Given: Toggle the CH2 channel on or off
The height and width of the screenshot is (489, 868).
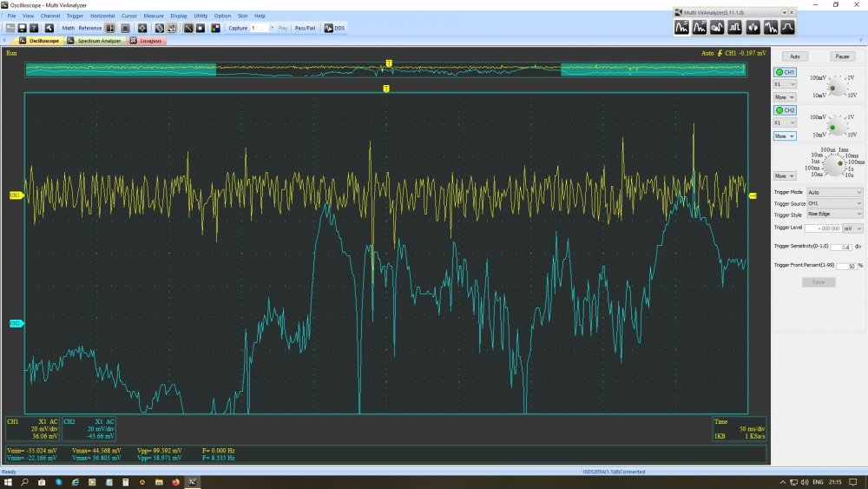Looking at the screenshot, I should pos(786,110).
